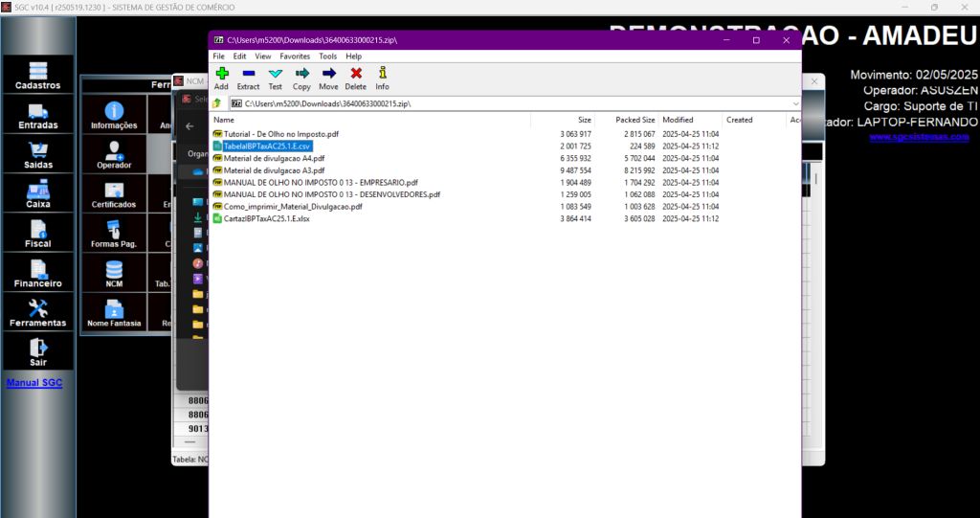Click the 3 063 917 size value
The image size is (980, 518).
[x=575, y=134]
